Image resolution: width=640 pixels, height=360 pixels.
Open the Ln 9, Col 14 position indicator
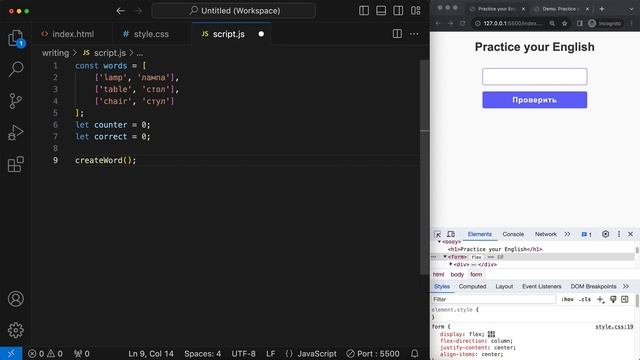click(151, 353)
